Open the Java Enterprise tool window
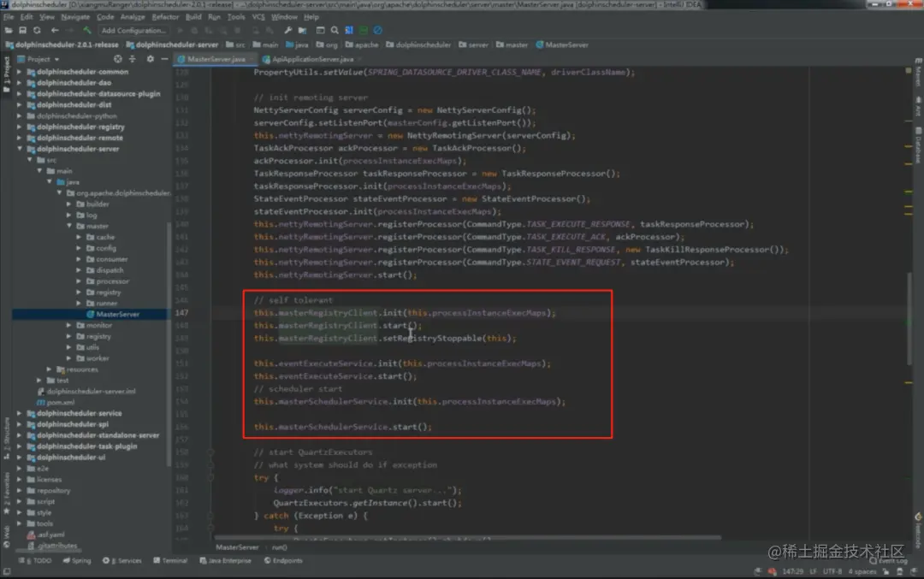Viewport: 924px width, 579px height. (225, 561)
